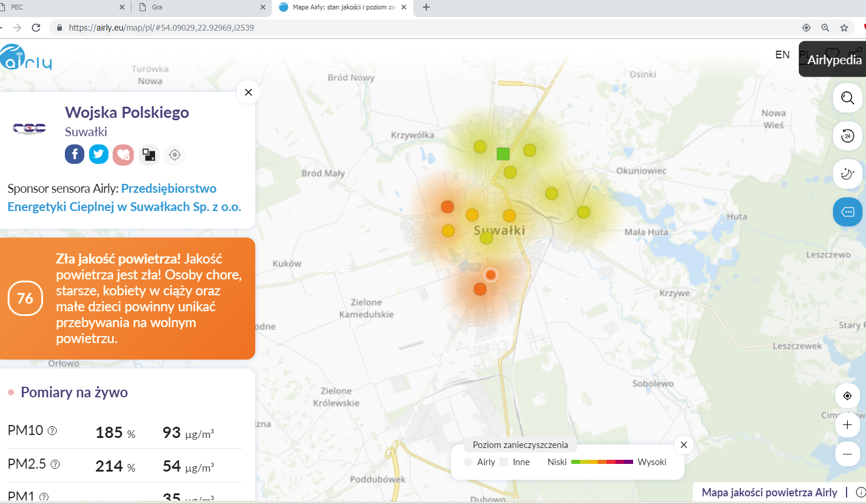
Task: Click the Twitter share icon
Action: point(98,154)
